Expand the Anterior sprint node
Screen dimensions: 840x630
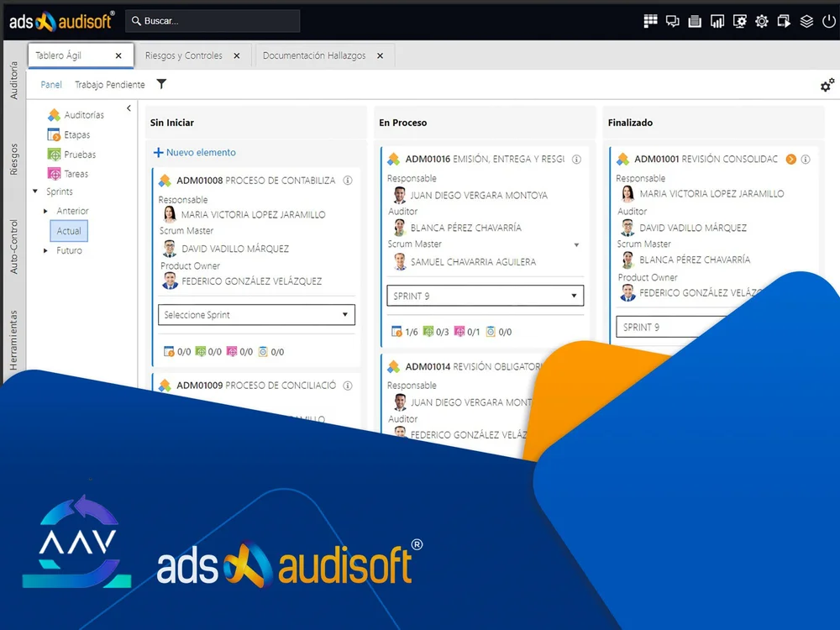tap(45, 211)
